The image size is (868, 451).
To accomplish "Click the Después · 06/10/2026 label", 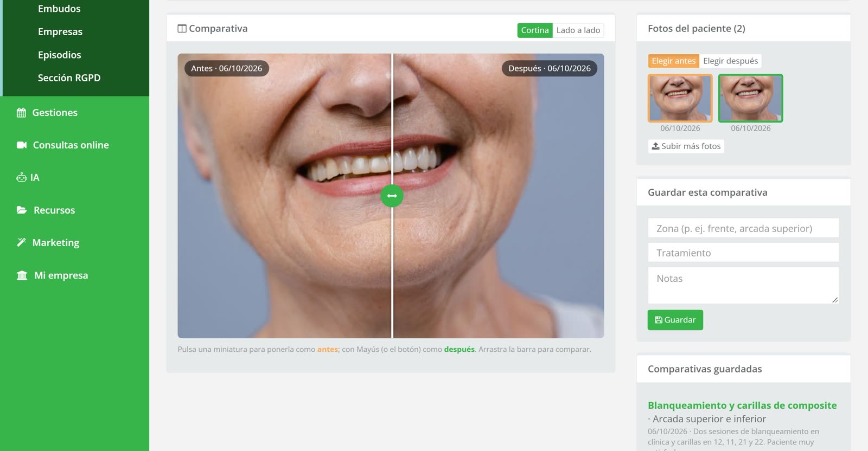I will tap(550, 68).
